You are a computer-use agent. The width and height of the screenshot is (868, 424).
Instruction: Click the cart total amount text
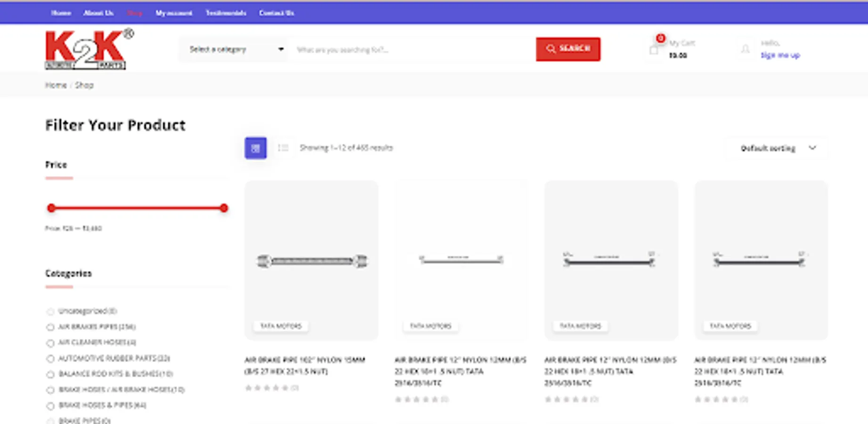click(x=678, y=56)
